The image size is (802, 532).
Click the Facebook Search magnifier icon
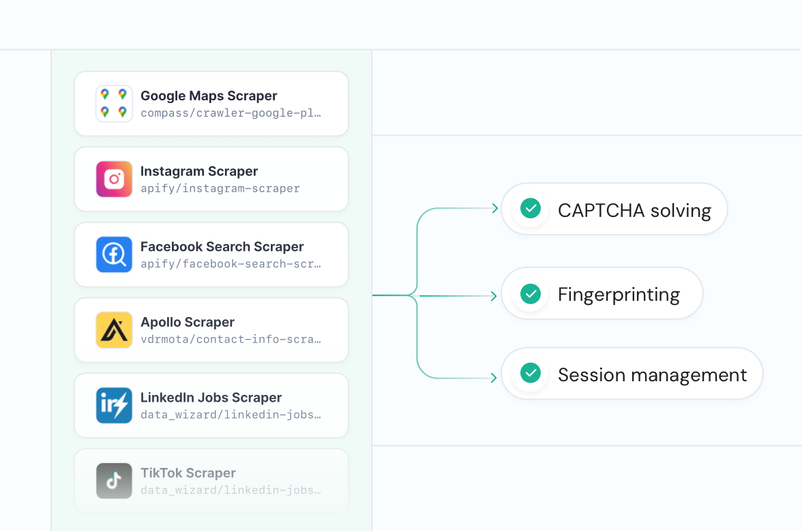[x=114, y=254]
